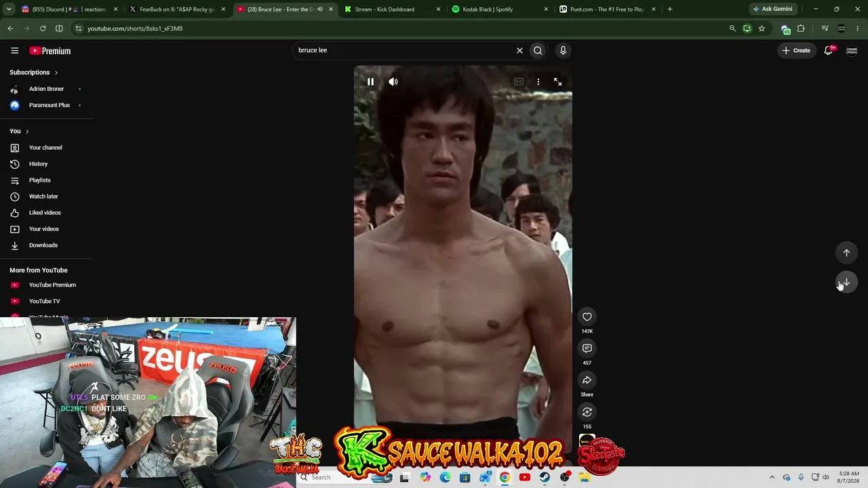
Task: Open the zoom magnifier in address bar
Action: coord(732,28)
